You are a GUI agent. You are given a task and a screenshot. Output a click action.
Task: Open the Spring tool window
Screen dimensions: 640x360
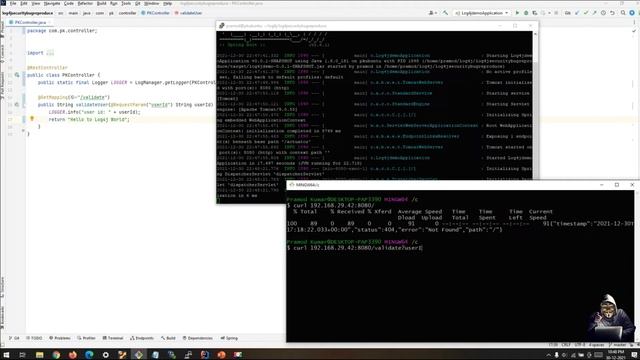229,338
